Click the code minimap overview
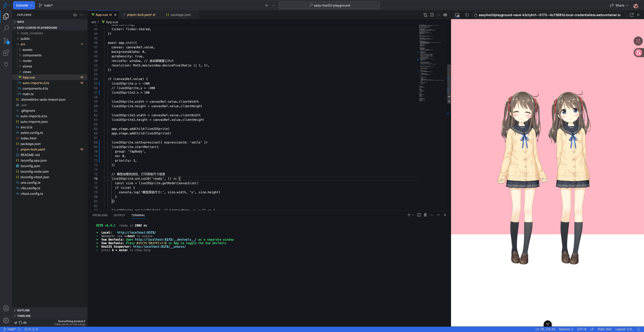Viewport: 644px width, 332px height. [x=432, y=63]
